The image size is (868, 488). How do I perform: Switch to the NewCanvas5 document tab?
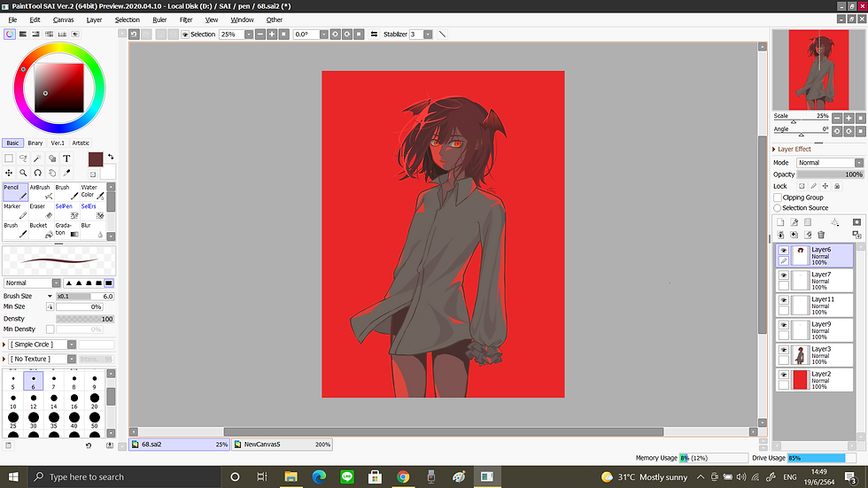[x=283, y=445]
